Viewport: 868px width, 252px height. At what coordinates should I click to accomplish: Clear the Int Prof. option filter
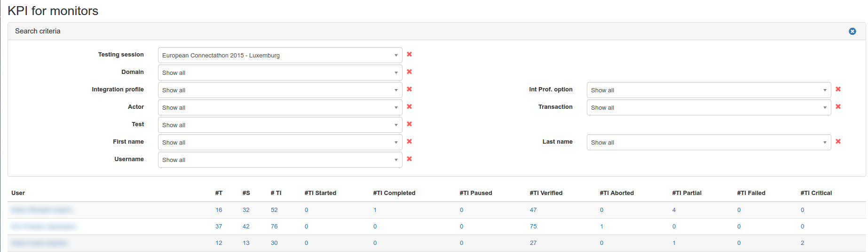point(838,89)
